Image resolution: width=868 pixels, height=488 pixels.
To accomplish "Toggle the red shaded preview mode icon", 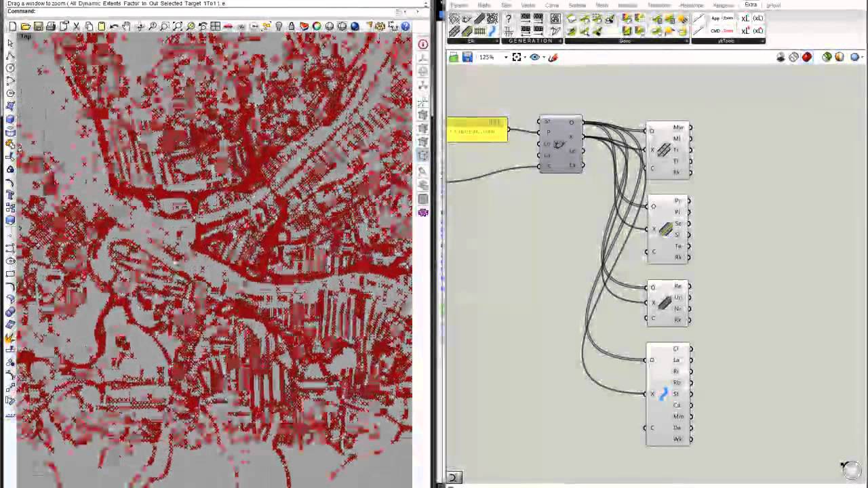I will pyautogui.click(x=806, y=58).
